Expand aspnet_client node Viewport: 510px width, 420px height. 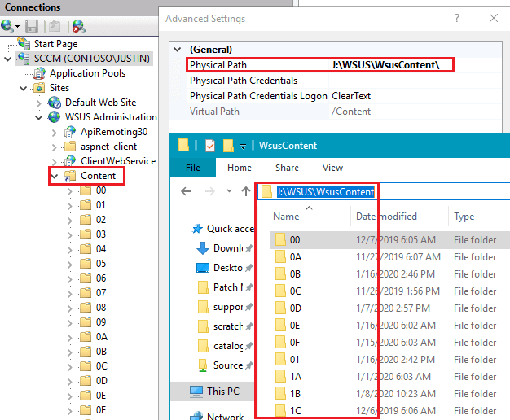(x=54, y=147)
